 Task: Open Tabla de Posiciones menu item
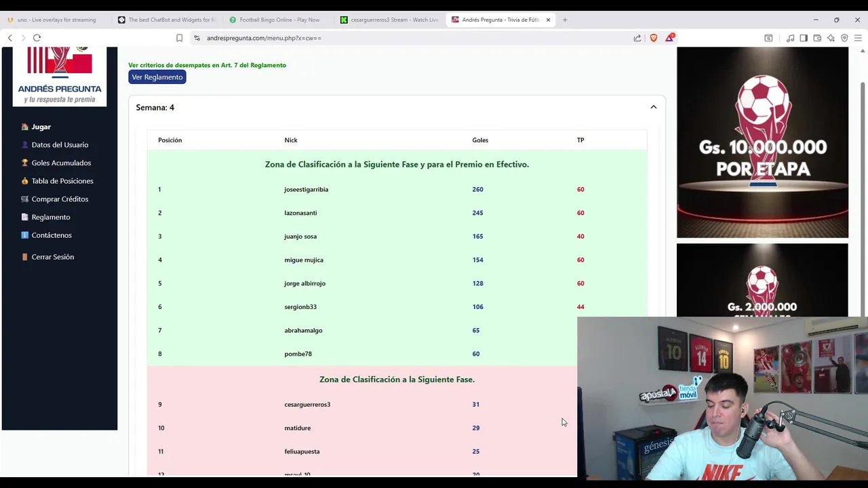coord(62,181)
